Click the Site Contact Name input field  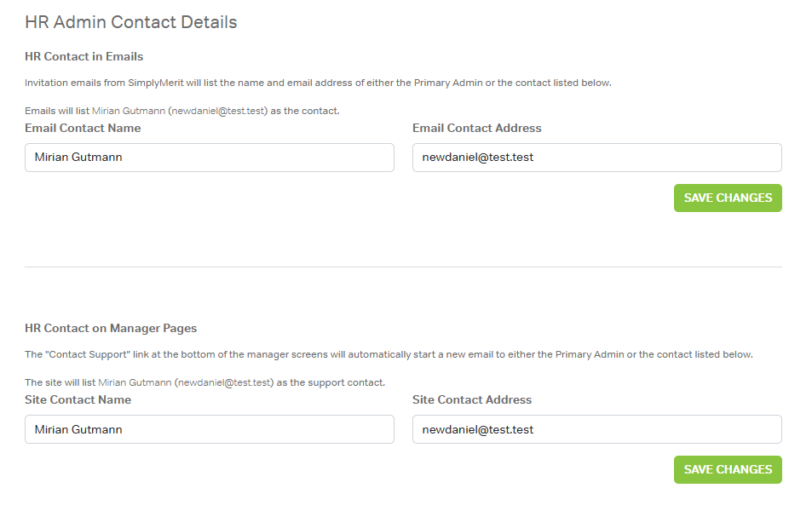(x=209, y=429)
